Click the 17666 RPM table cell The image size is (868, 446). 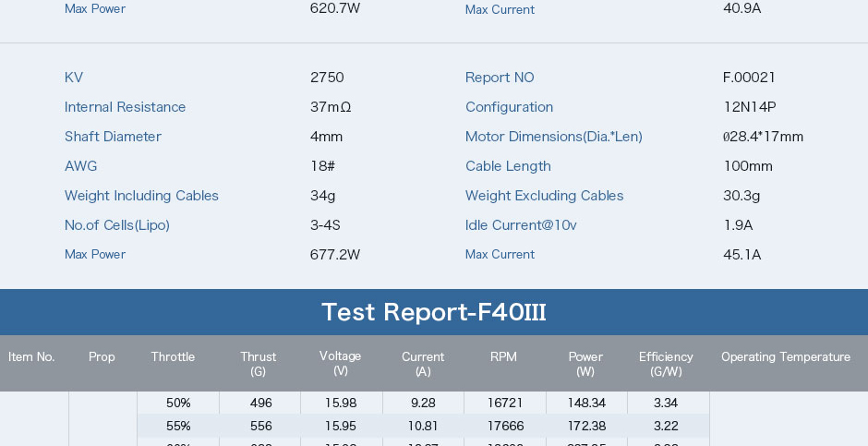tap(505, 426)
